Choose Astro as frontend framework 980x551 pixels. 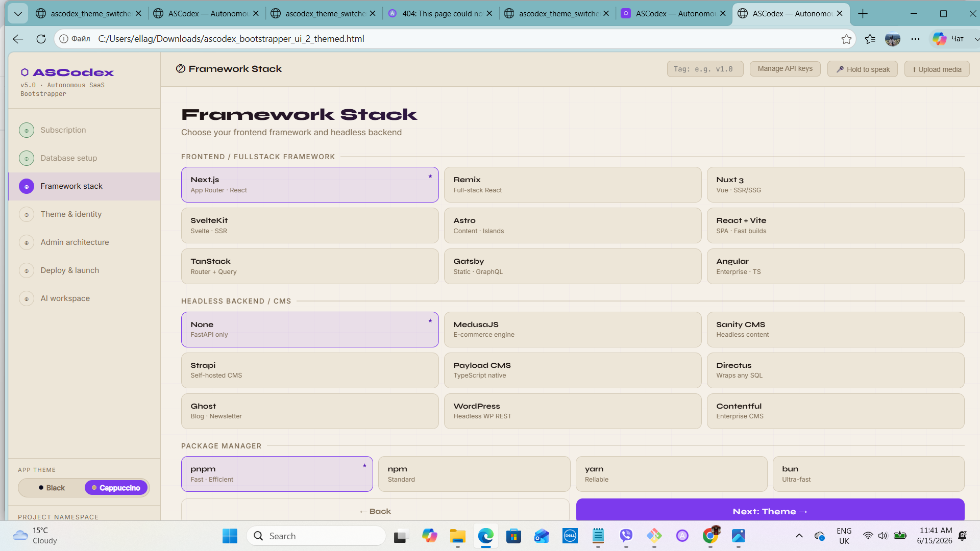pyautogui.click(x=573, y=226)
